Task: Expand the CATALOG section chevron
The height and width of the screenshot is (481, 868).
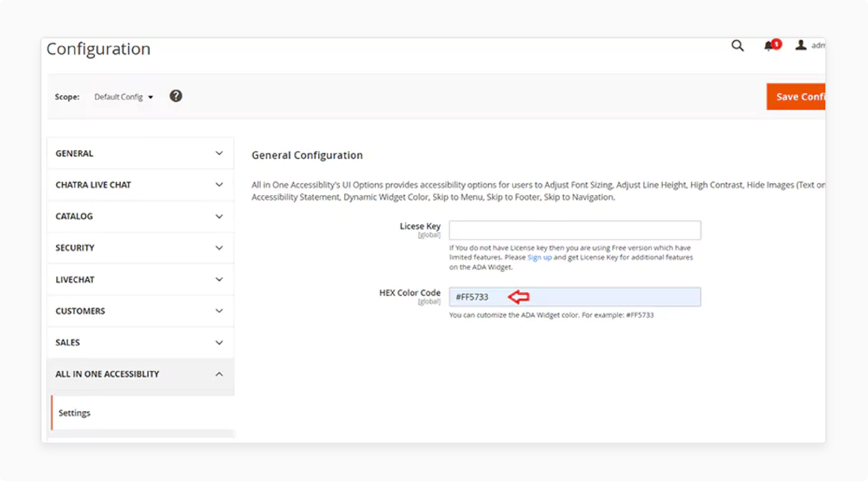Action: point(219,216)
